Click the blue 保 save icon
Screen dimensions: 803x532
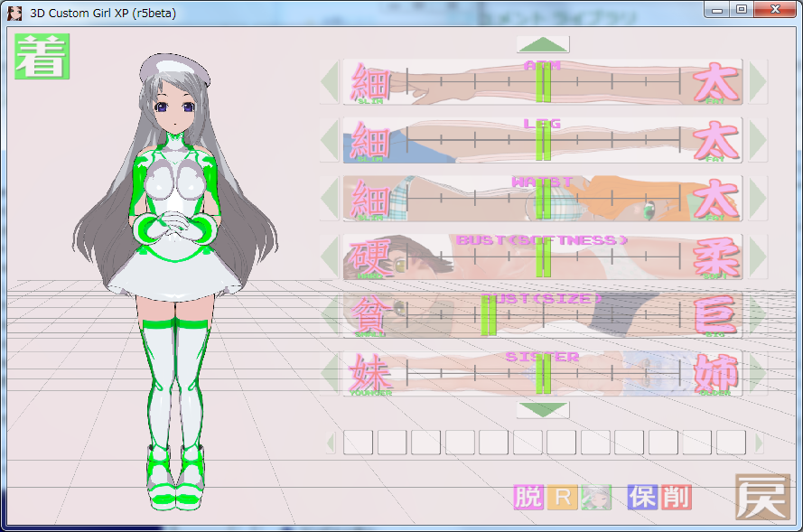642,497
